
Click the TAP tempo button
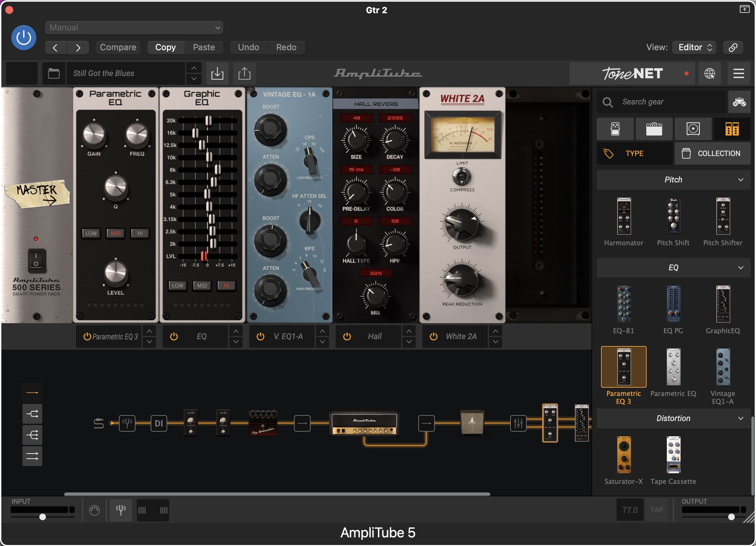pyautogui.click(x=656, y=510)
